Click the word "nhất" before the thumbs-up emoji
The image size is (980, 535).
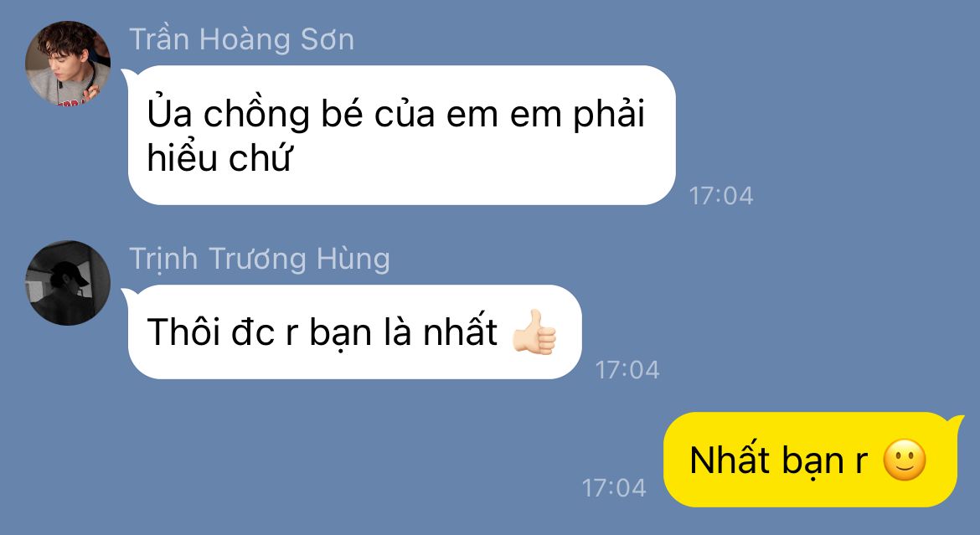(460, 332)
